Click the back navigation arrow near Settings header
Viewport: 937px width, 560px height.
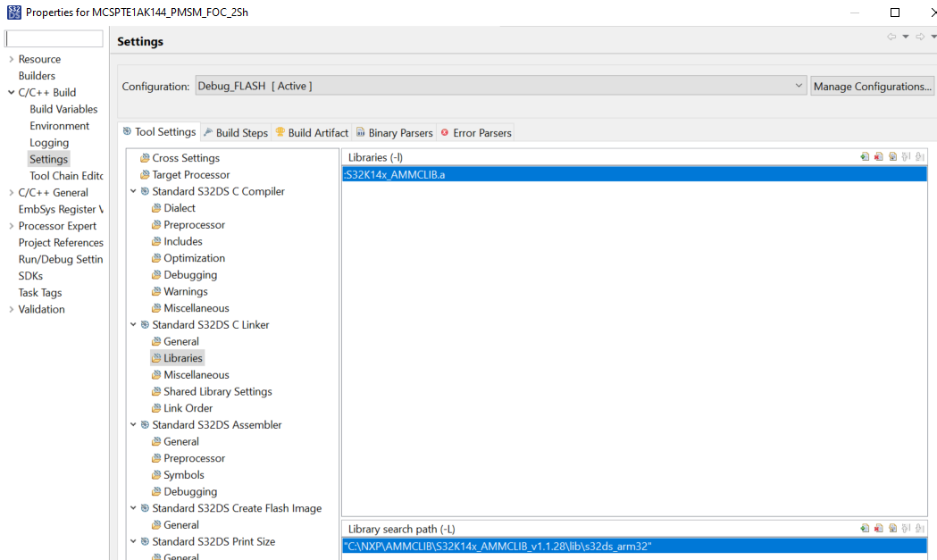tap(890, 37)
